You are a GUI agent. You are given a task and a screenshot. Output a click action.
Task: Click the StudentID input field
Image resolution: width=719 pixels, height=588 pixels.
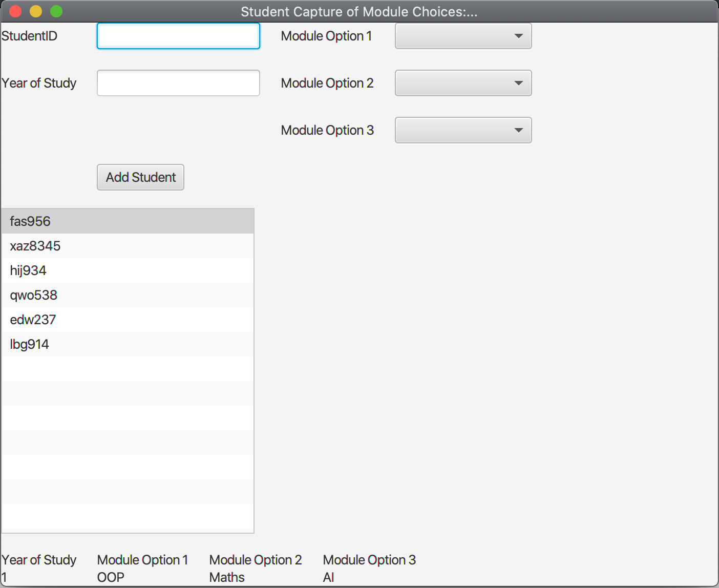[x=178, y=36]
